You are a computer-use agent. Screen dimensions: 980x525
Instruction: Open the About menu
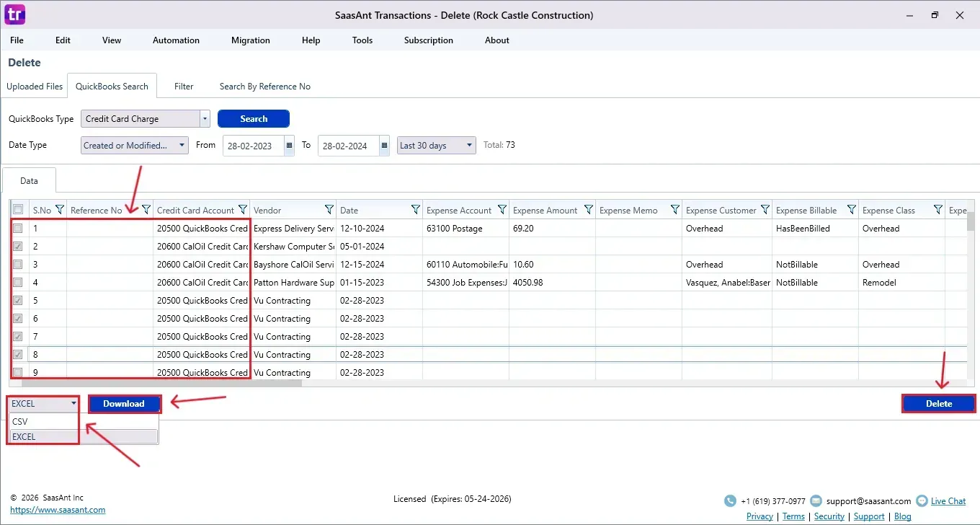pos(497,40)
